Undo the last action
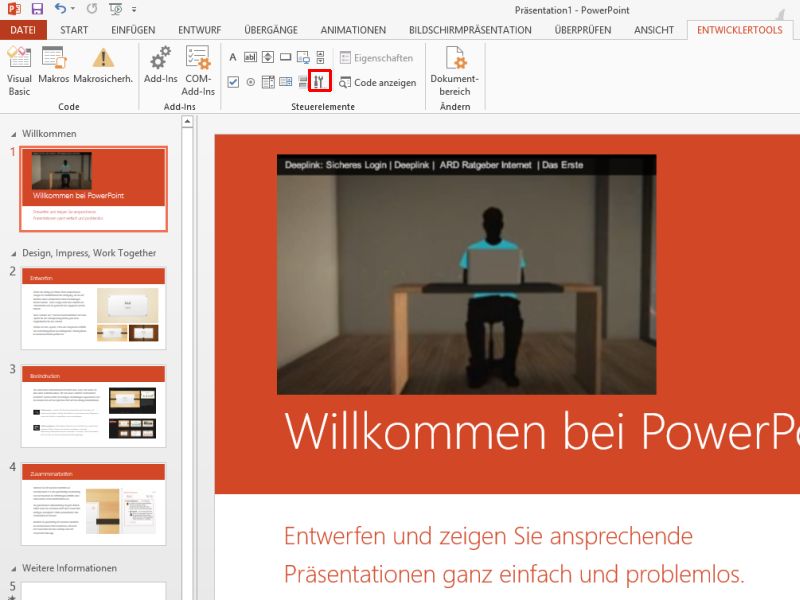The width and height of the screenshot is (800, 600). pos(60,9)
